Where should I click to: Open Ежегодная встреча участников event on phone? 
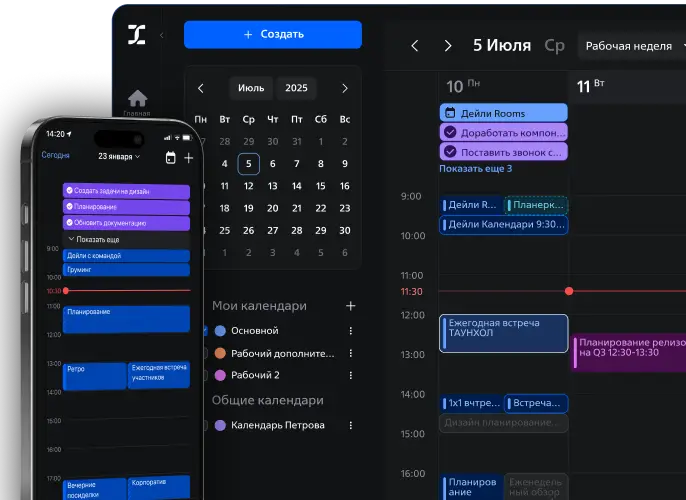[159, 375]
